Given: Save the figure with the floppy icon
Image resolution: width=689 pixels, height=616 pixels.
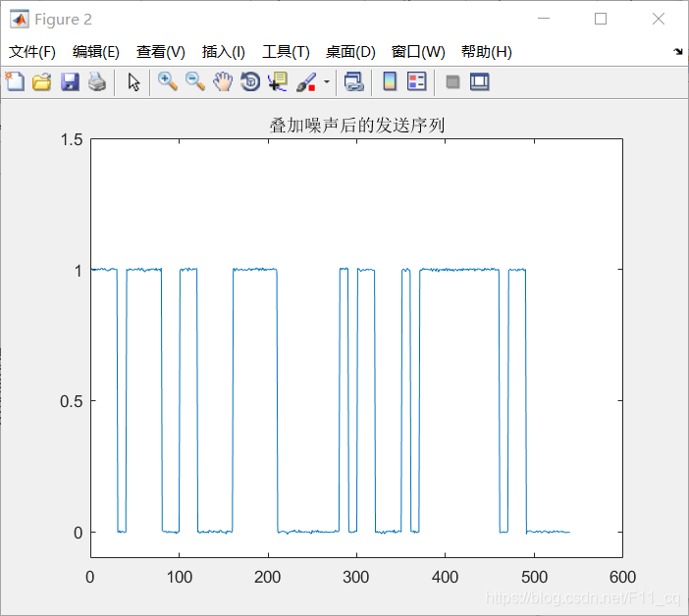Looking at the screenshot, I should coord(70,81).
